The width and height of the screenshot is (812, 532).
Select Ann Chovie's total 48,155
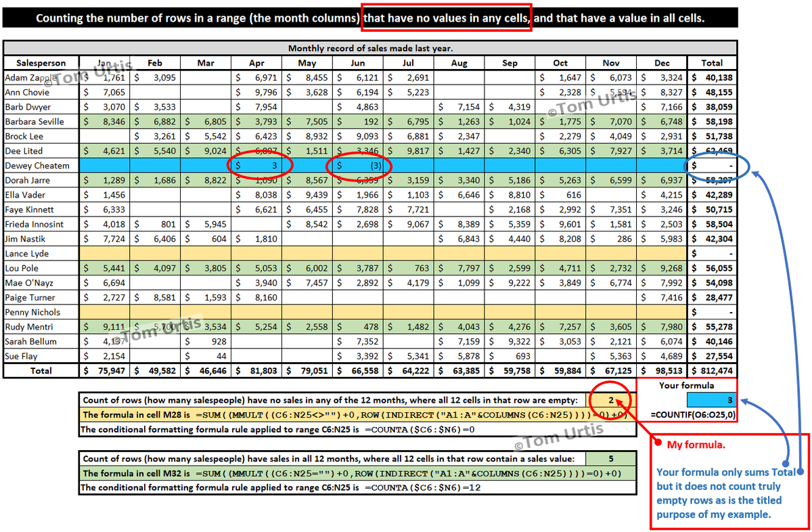[713, 92]
